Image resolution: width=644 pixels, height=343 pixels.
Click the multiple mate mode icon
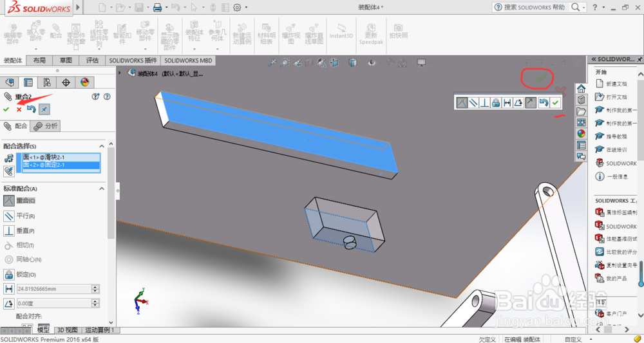pyautogui.click(x=8, y=171)
